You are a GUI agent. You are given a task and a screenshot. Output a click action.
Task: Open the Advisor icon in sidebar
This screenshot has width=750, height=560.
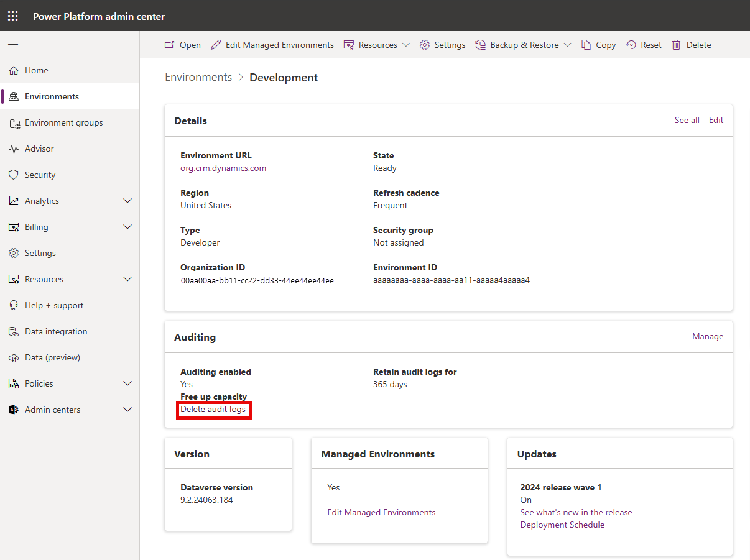coord(14,149)
